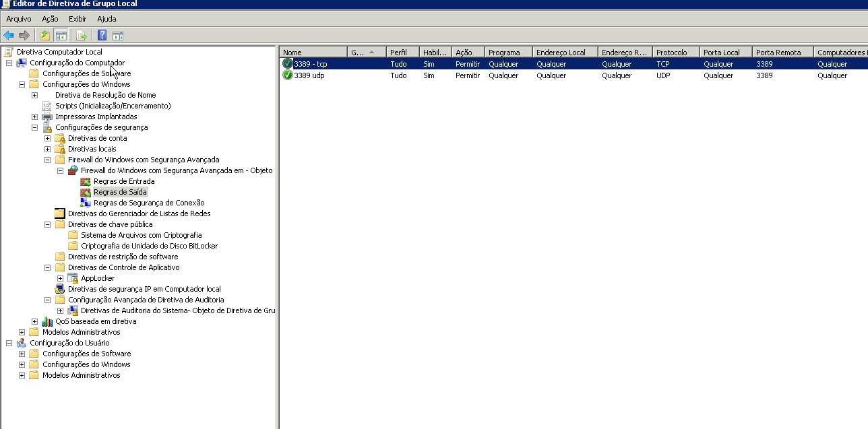Sort by the Protocolo column header
Screen dimensions: 868x429
click(677, 52)
